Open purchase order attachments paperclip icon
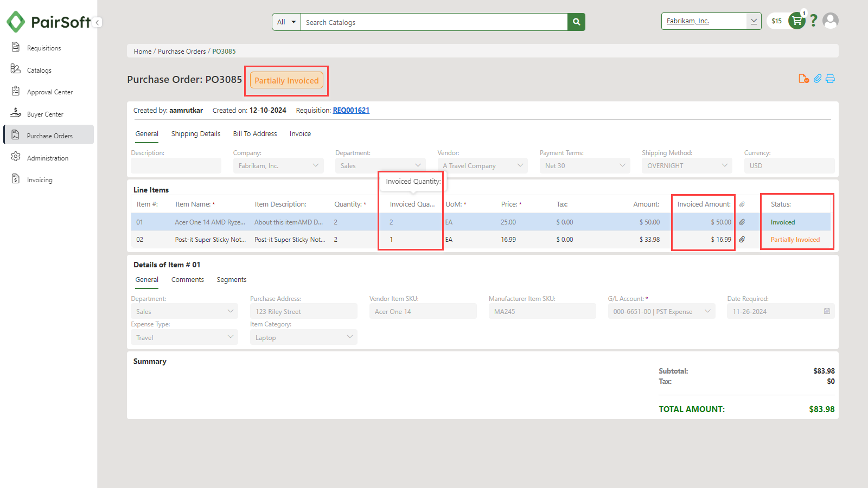The image size is (868, 488). click(818, 79)
